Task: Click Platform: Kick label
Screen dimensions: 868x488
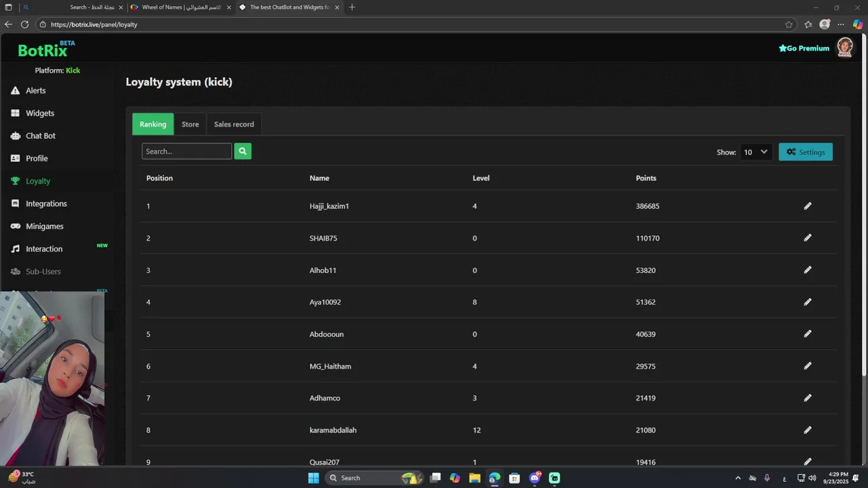Action: pyautogui.click(x=58, y=70)
